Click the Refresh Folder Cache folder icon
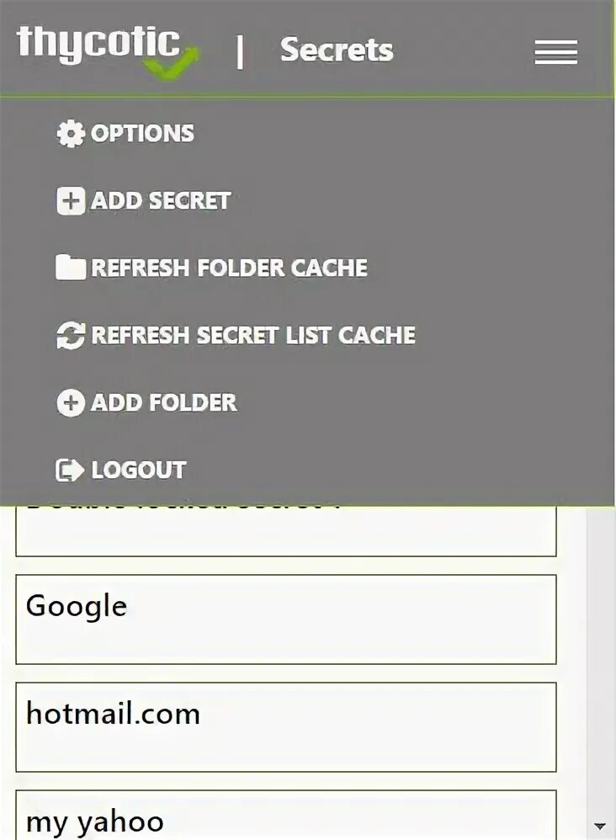 pos(70,268)
